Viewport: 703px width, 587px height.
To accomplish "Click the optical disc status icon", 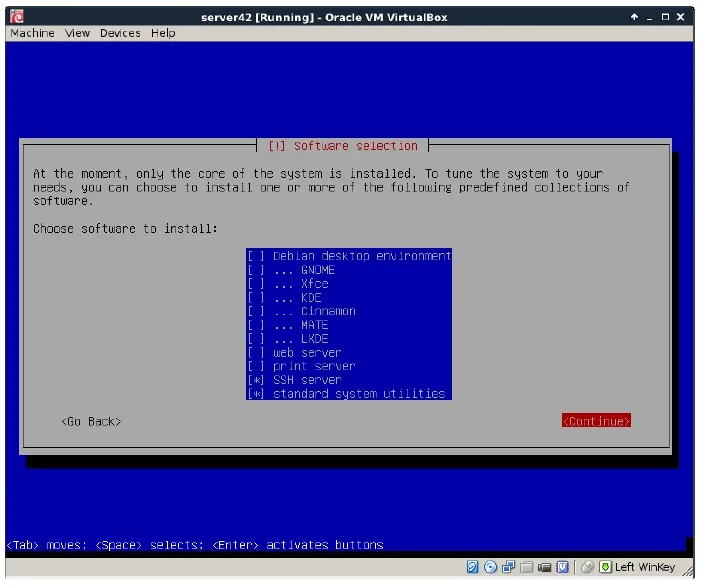I will tap(490, 567).
